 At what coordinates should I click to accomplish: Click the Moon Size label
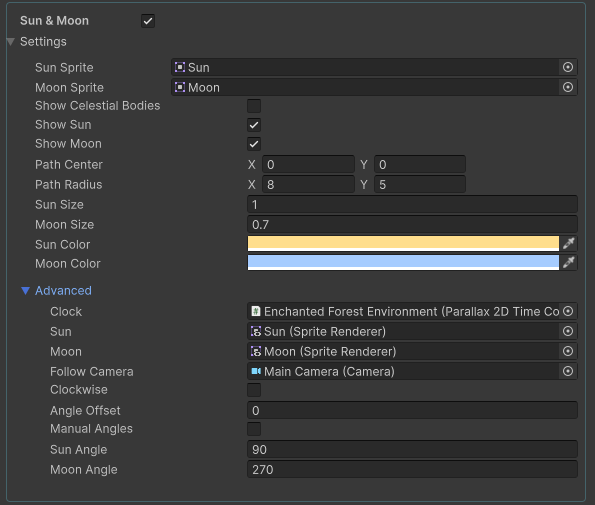(x=65, y=225)
